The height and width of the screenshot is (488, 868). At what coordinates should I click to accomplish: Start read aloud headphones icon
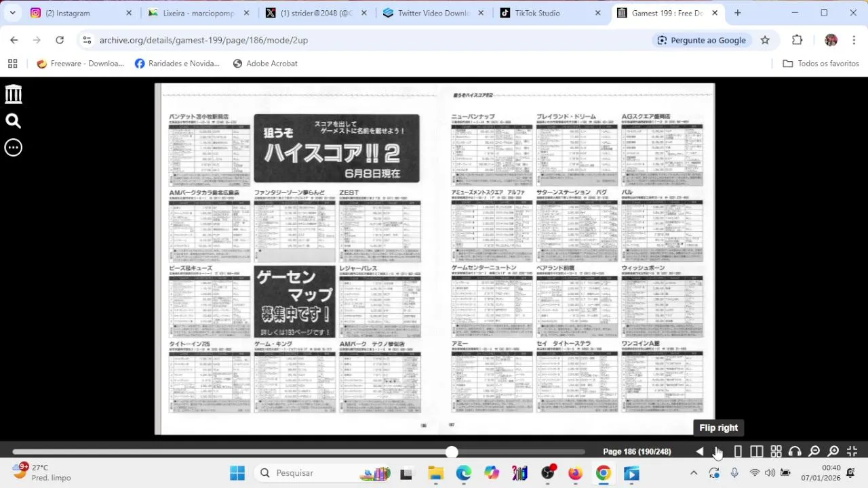point(795,451)
